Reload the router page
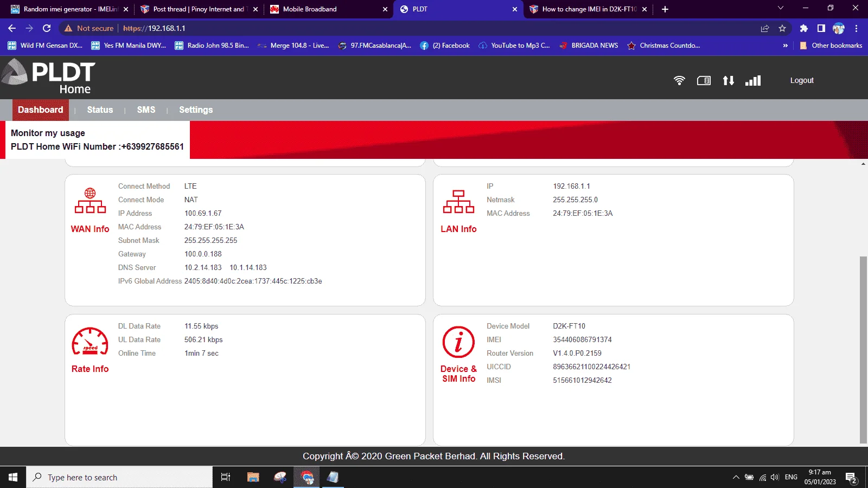Screen dimensions: 868x488 (x=47, y=28)
